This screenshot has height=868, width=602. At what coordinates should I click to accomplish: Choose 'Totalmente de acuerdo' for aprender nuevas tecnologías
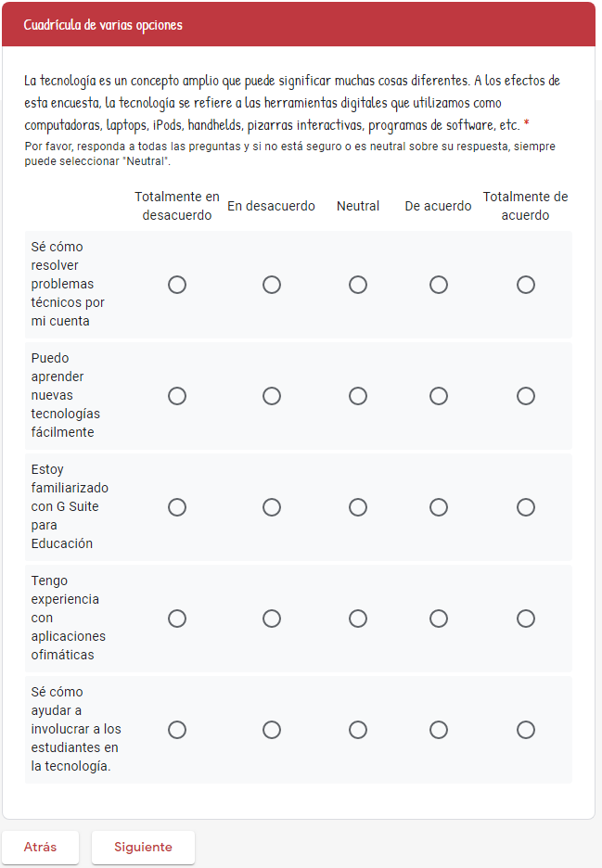point(526,396)
